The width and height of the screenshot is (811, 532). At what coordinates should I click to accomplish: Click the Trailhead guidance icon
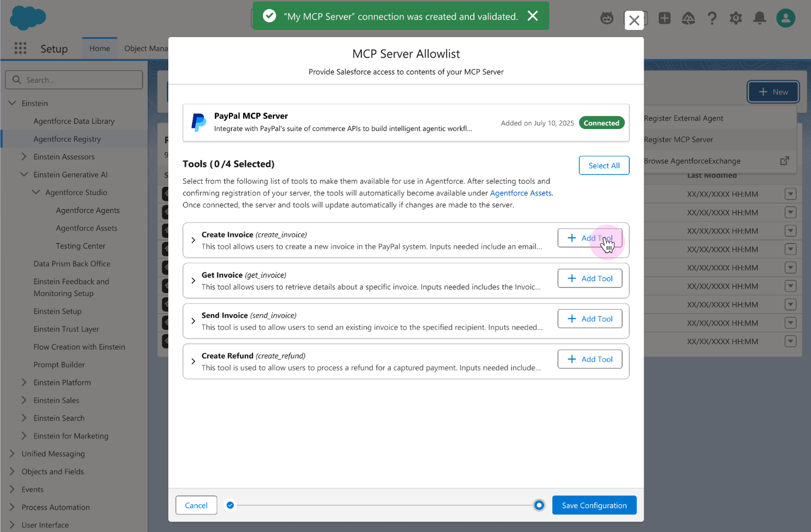[688, 19]
